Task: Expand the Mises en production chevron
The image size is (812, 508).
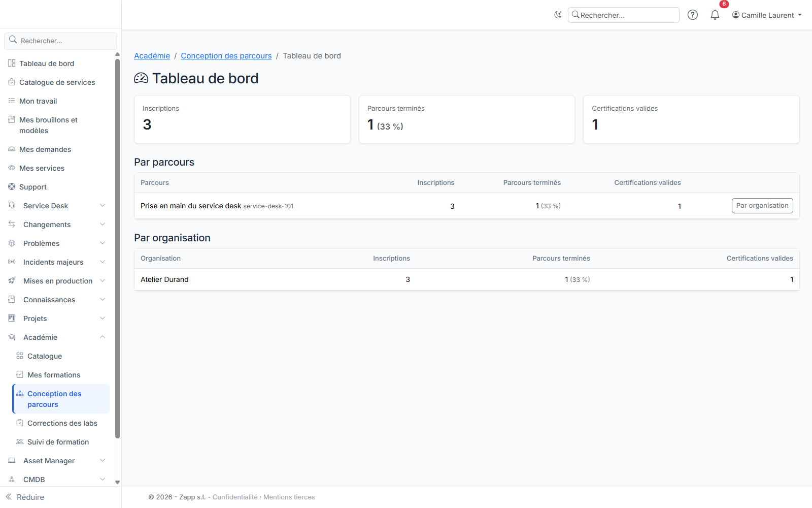Action: click(103, 280)
